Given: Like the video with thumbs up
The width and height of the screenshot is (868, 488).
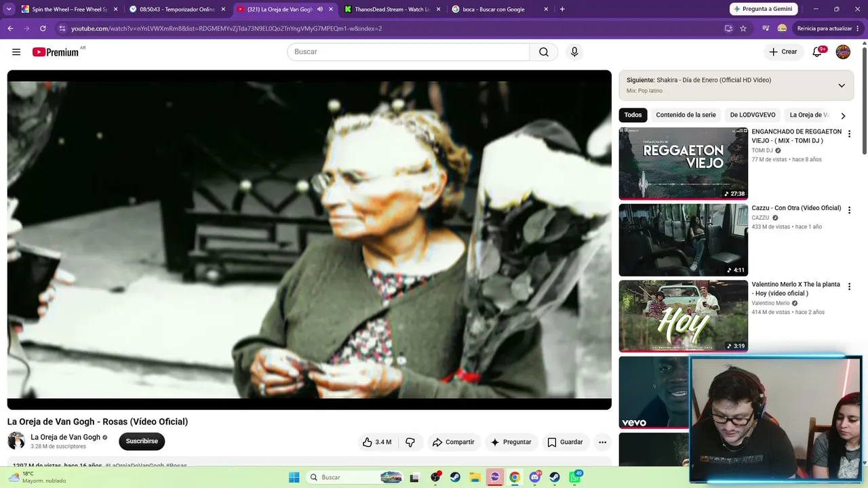Looking at the screenshot, I should (x=377, y=442).
